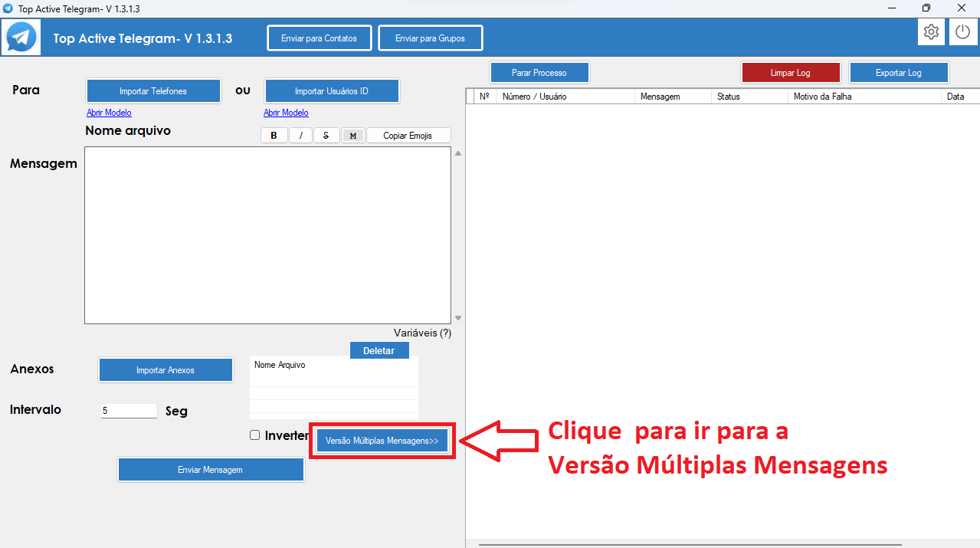Apply monospace with the M button
Viewport: 980px width, 548px height.
click(352, 136)
